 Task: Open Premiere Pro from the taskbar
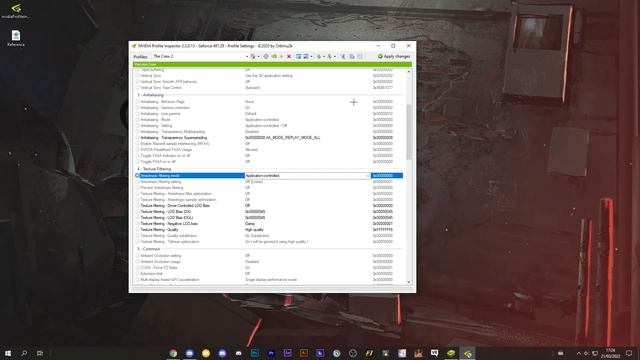(x=271, y=353)
